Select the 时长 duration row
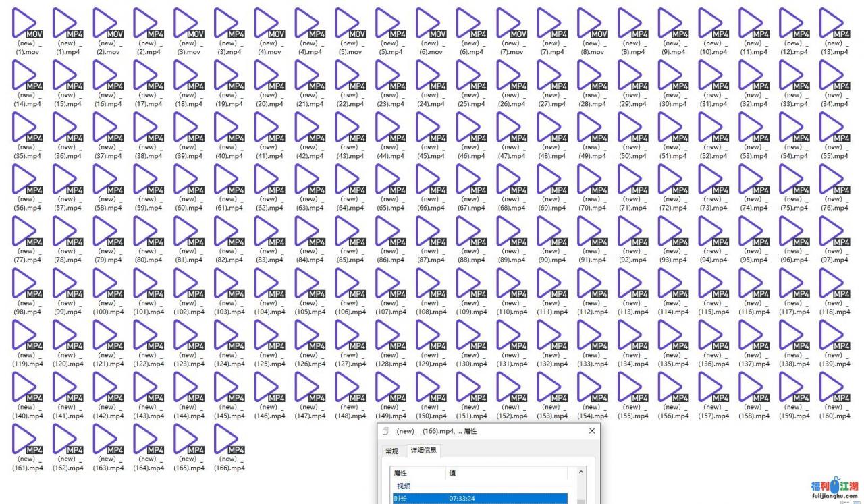864x504 pixels. 479,499
